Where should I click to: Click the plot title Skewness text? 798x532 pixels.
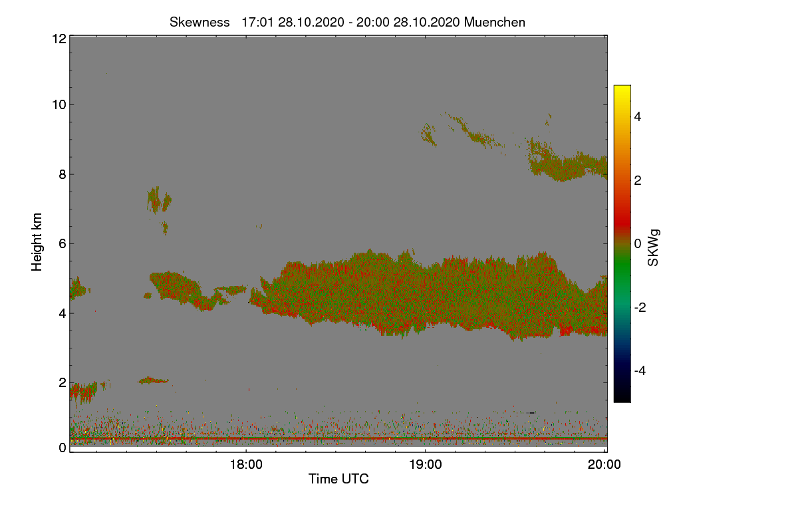199,22
